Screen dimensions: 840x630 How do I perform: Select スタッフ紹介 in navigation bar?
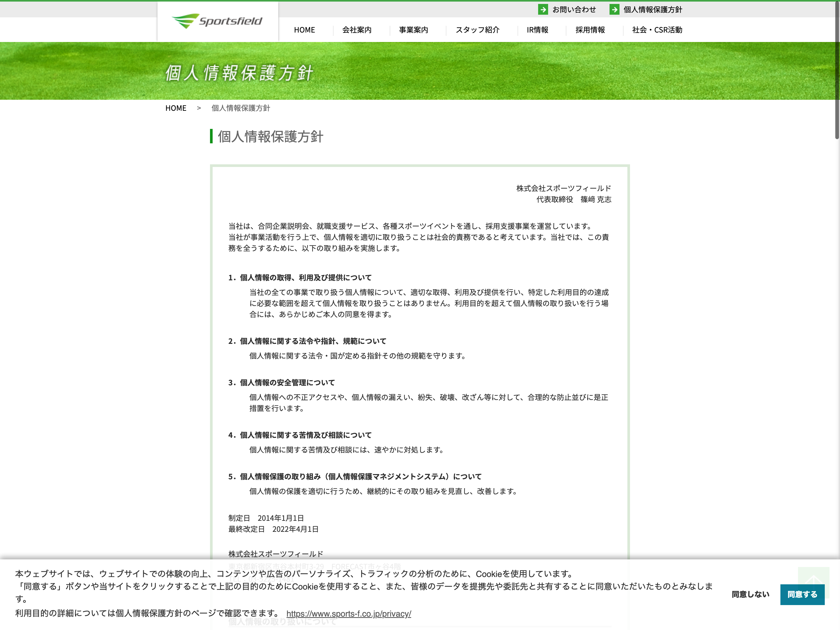pos(477,30)
